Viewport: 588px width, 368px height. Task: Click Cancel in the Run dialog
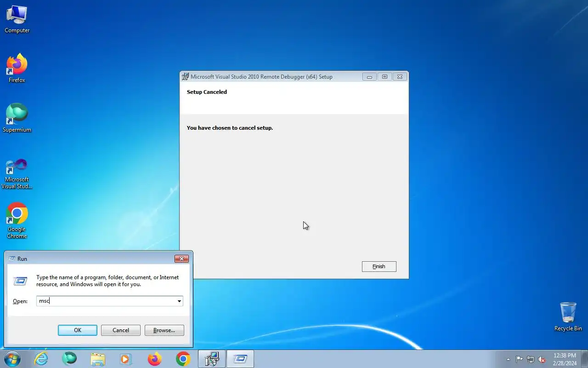click(121, 330)
